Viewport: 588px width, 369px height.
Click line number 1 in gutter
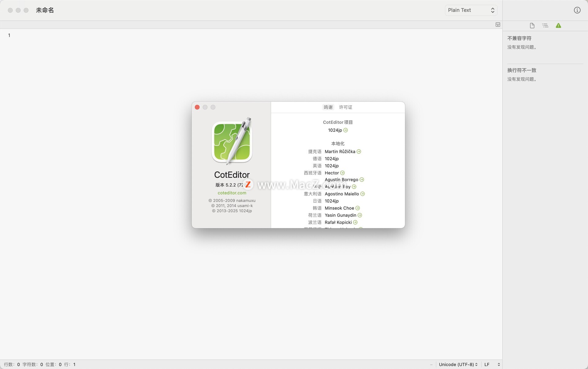tap(9, 35)
